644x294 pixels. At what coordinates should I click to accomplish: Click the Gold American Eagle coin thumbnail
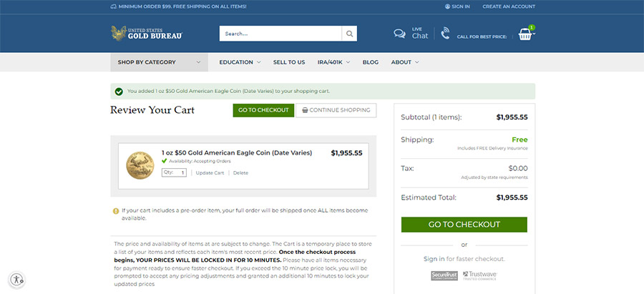click(140, 165)
